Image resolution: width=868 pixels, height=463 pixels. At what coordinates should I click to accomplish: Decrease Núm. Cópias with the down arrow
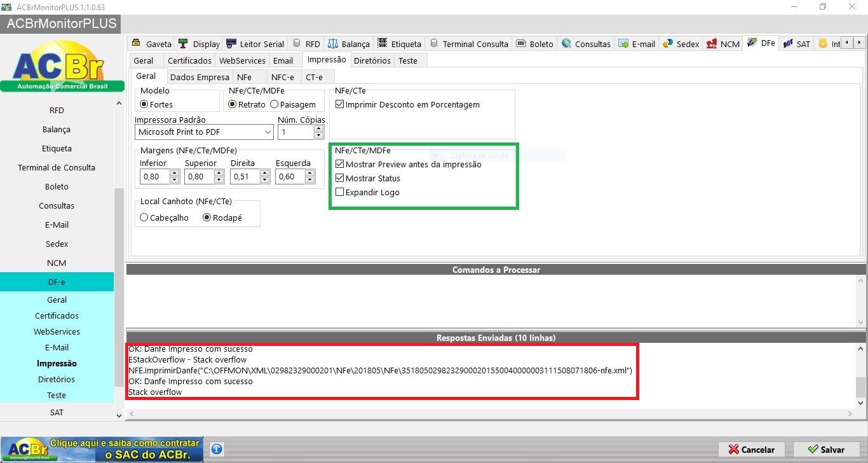point(318,135)
